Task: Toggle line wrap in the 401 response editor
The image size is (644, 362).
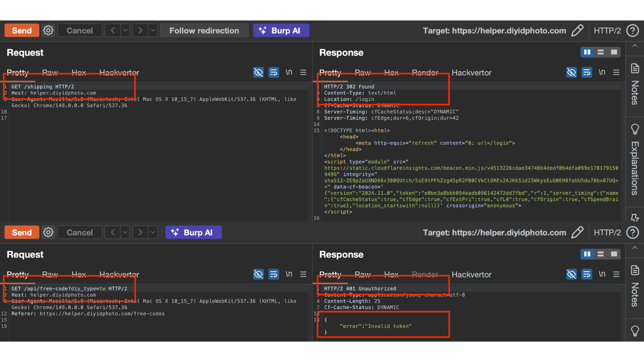Action: point(587,274)
